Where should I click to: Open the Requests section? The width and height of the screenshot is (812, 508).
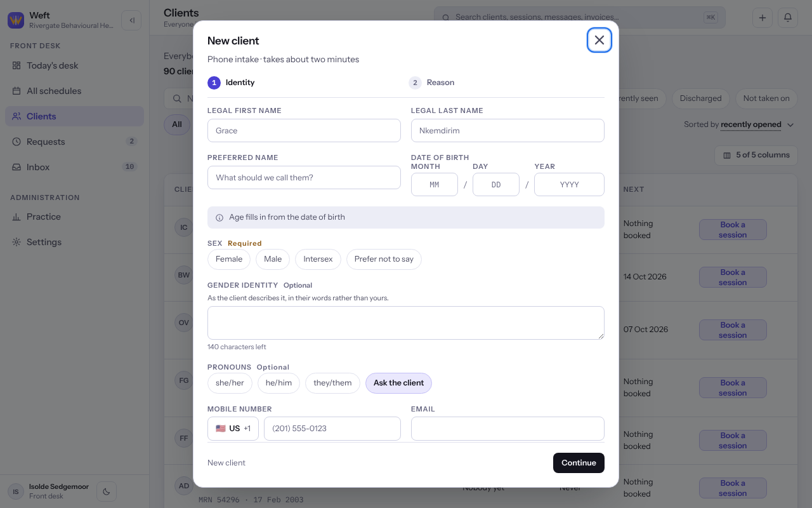tap(75, 142)
